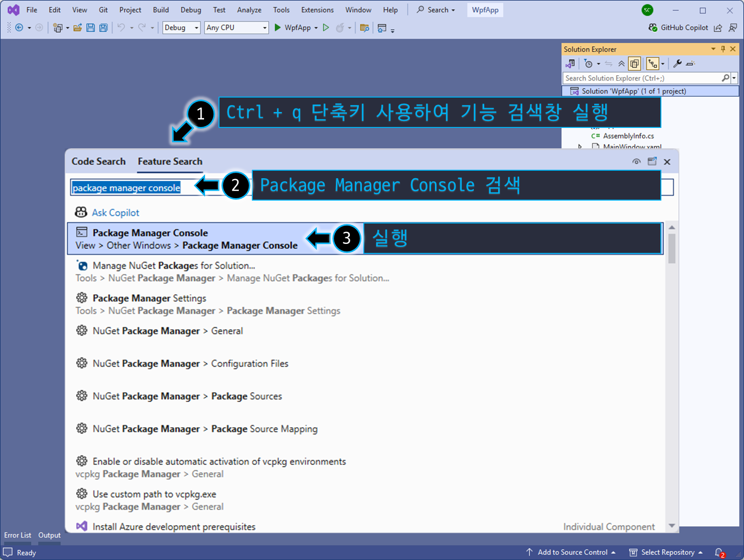Open the Extensions menu
This screenshot has width=744, height=560.
[318, 10]
